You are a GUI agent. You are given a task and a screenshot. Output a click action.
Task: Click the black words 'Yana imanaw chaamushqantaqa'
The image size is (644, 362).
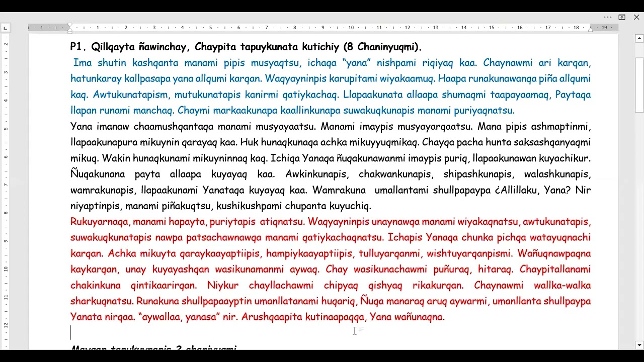(x=142, y=126)
